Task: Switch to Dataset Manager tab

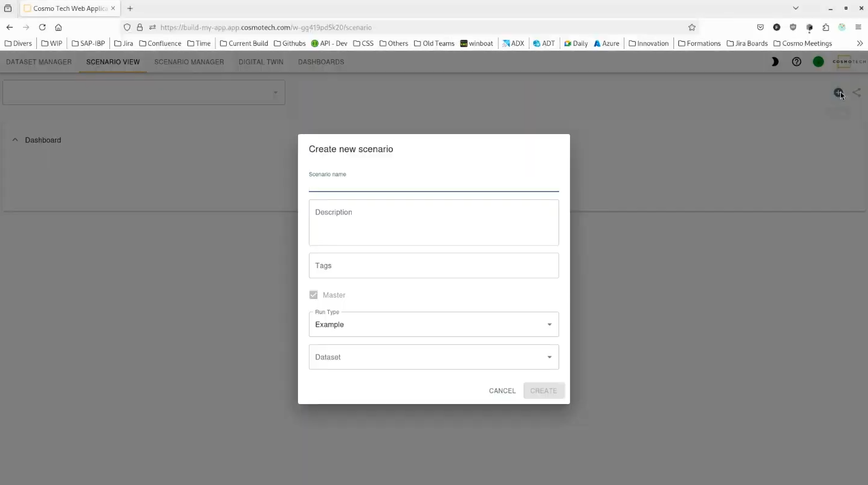Action: (x=39, y=62)
